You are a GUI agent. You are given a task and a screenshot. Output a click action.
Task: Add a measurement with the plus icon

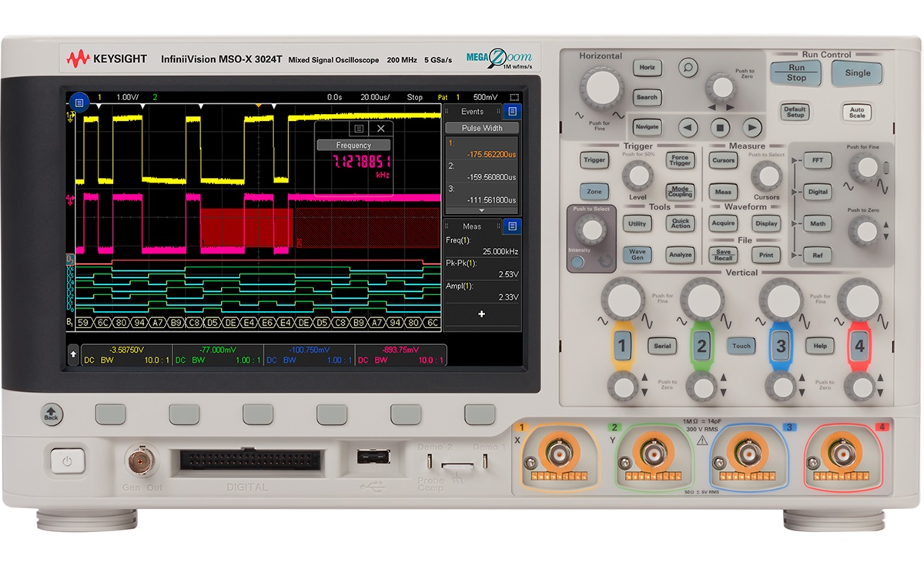pyautogui.click(x=482, y=313)
